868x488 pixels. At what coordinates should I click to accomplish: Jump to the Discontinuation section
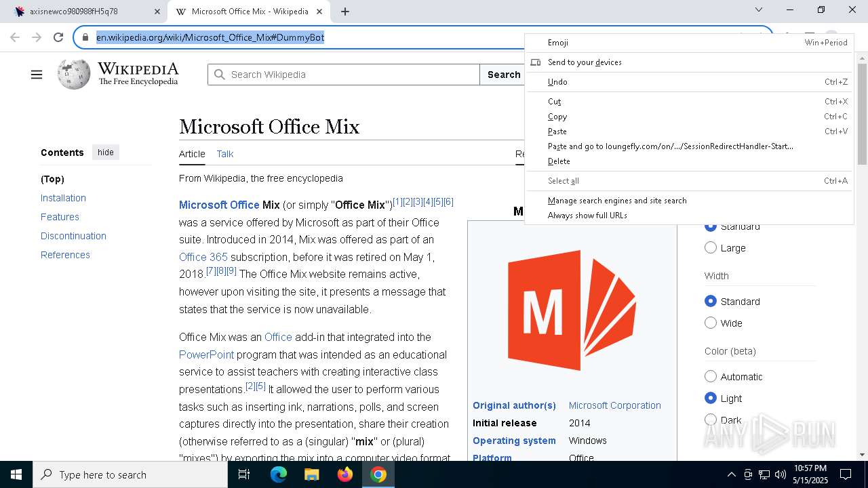tap(73, 236)
